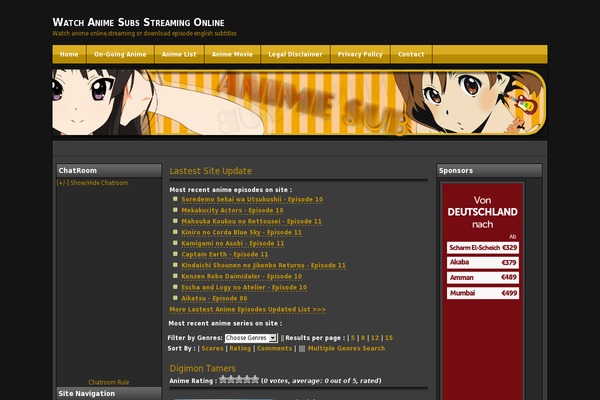Set results per page to 15
The width and height of the screenshot is (600, 400).
(x=389, y=338)
